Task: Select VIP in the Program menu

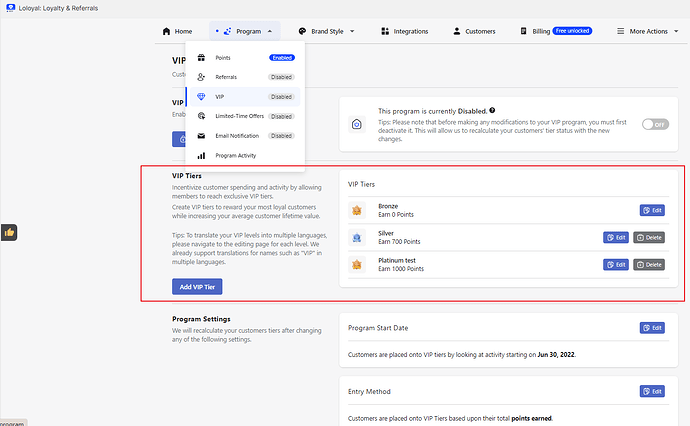Action: pos(245,96)
